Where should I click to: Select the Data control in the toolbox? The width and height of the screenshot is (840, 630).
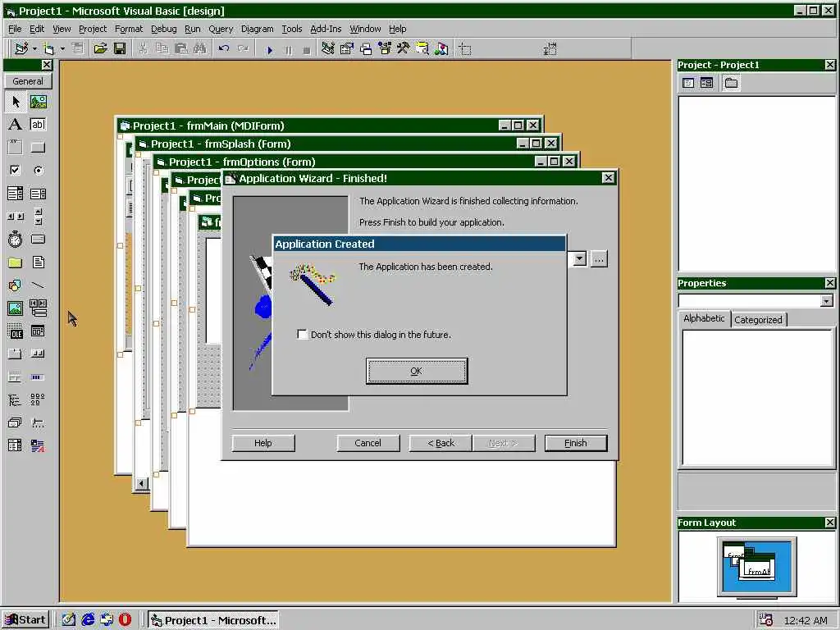click(x=38, y=308)
